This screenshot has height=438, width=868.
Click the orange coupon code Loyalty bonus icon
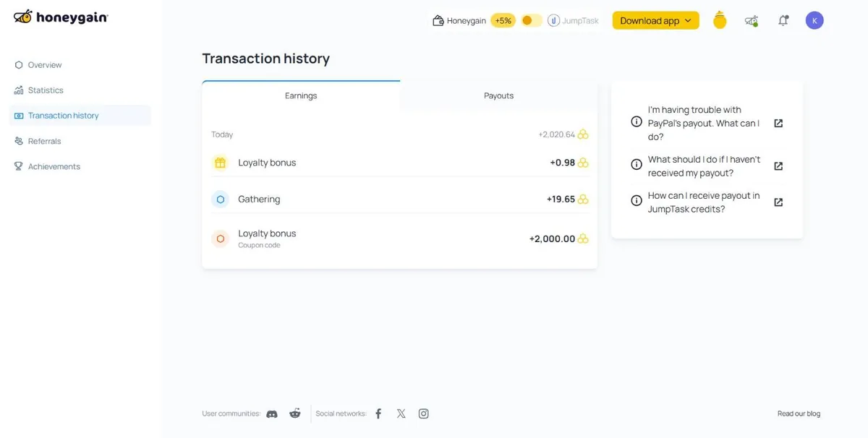(221, 239)
